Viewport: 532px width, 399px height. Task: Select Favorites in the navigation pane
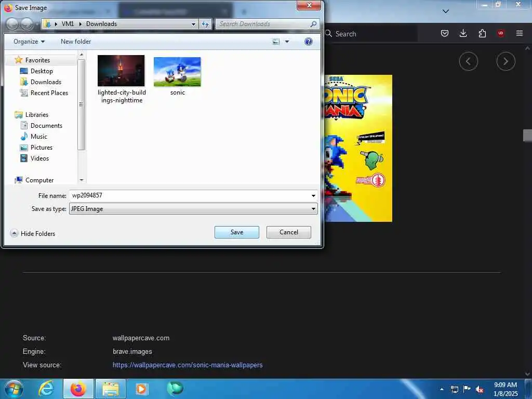click(x=37, y=60)
